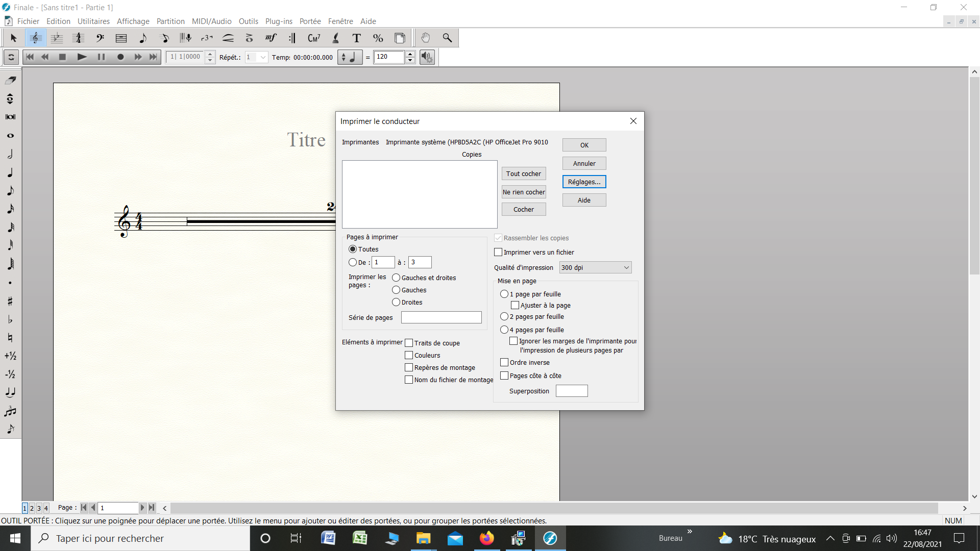Open the Utilitaires menu
This screenshot has width=980, height=551.
click(93, 21)
